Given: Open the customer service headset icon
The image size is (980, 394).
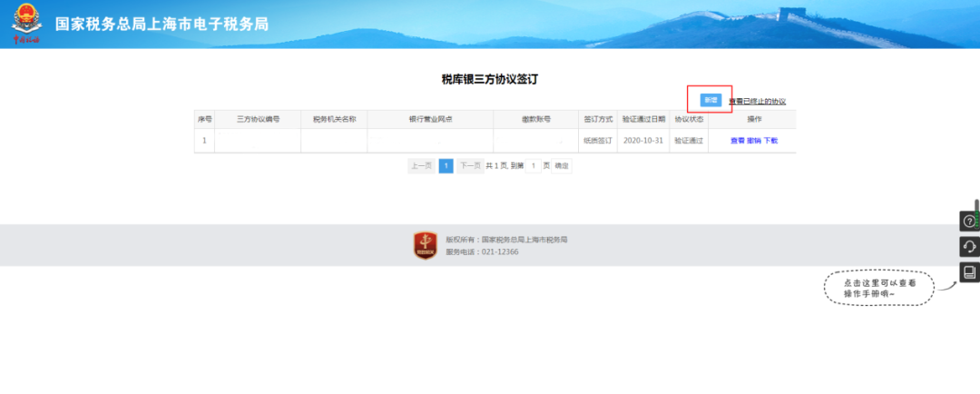Looking at the screenshot, I should click(x=969, y=247).
